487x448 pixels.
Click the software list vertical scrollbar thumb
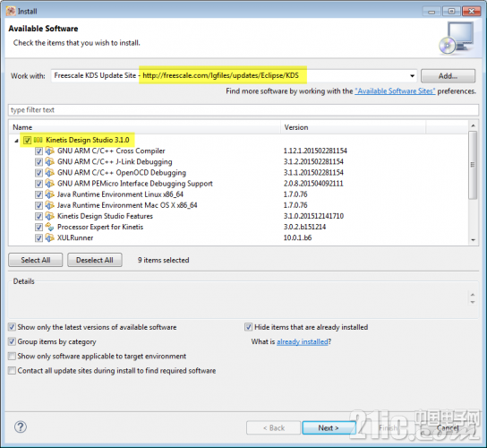click(x=473, y=165)
